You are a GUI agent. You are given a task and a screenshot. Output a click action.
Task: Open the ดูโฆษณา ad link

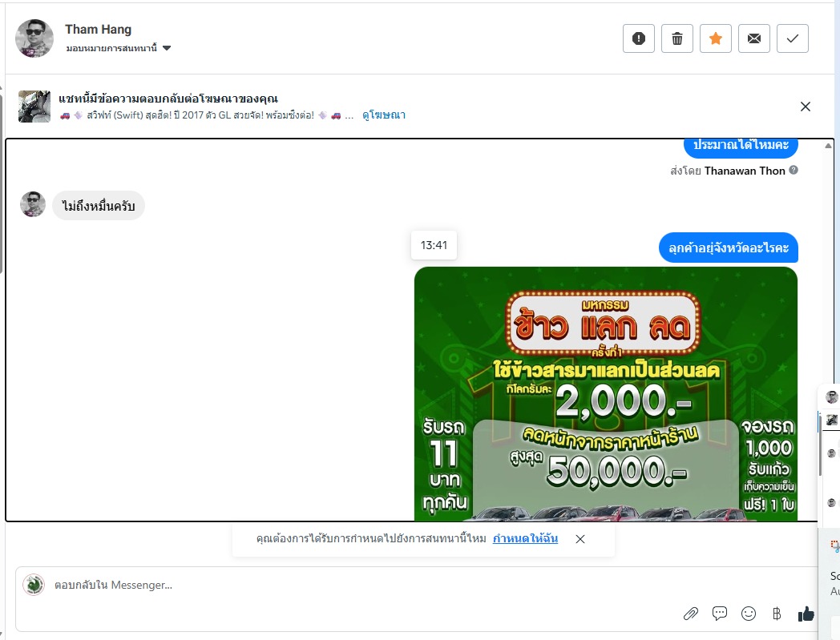[384, 115]
